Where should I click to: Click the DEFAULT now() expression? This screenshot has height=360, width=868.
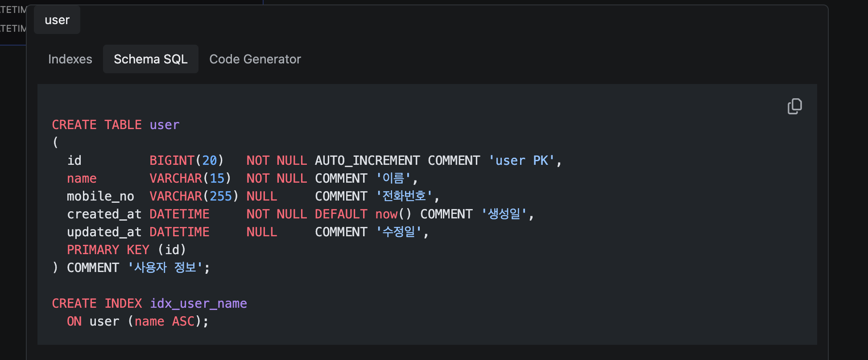pyautogui.click(x=363, y=214)
